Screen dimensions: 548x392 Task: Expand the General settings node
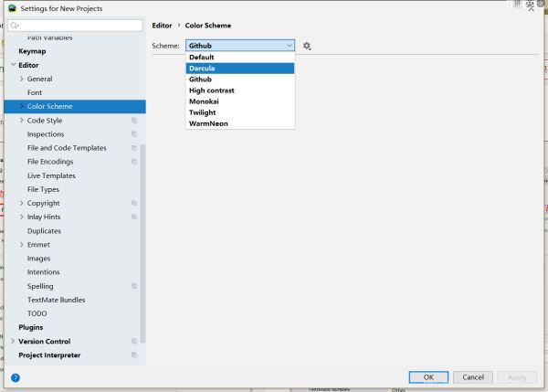(21, 79)
